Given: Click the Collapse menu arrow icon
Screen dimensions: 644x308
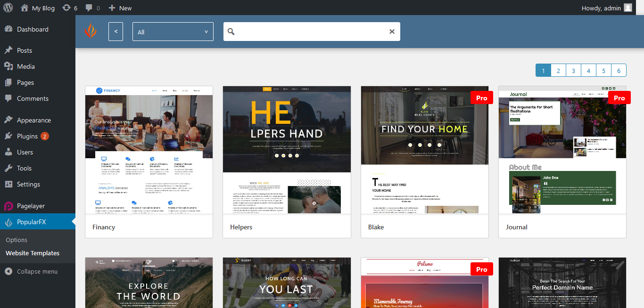Looking at the screenshot, I should click(x=8, y=271).
